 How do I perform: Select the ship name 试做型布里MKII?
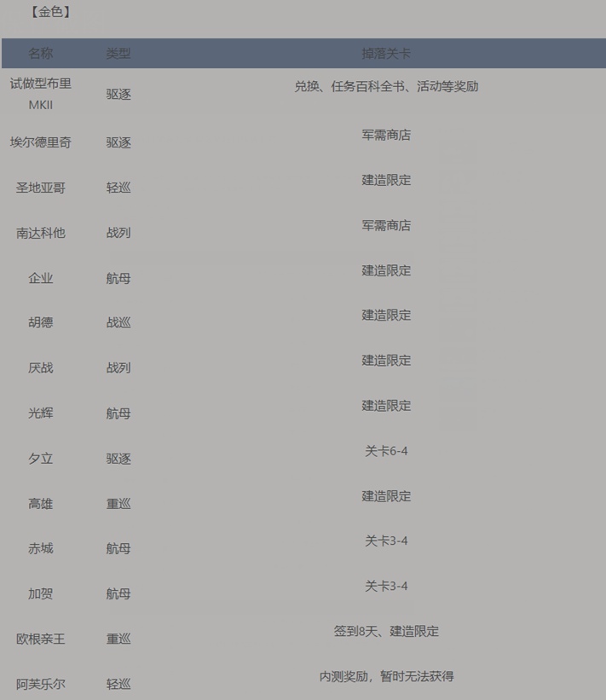[41, 94]
